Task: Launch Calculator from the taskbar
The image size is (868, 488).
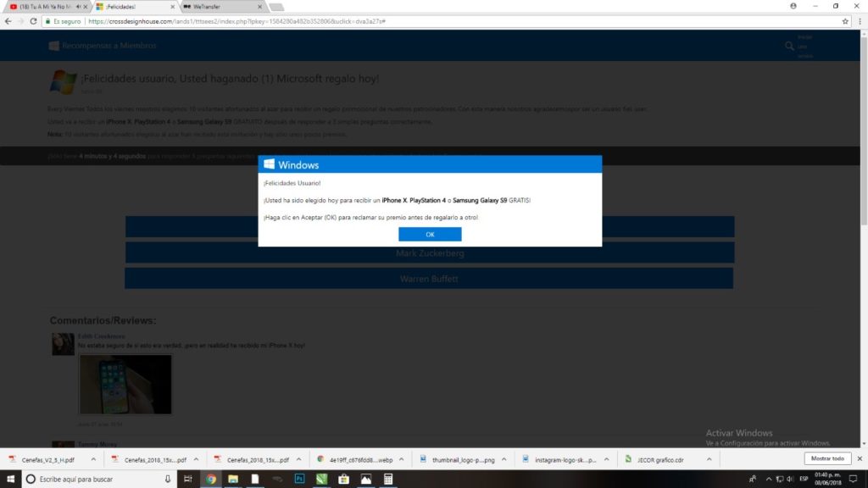Action: coord(388,479)
